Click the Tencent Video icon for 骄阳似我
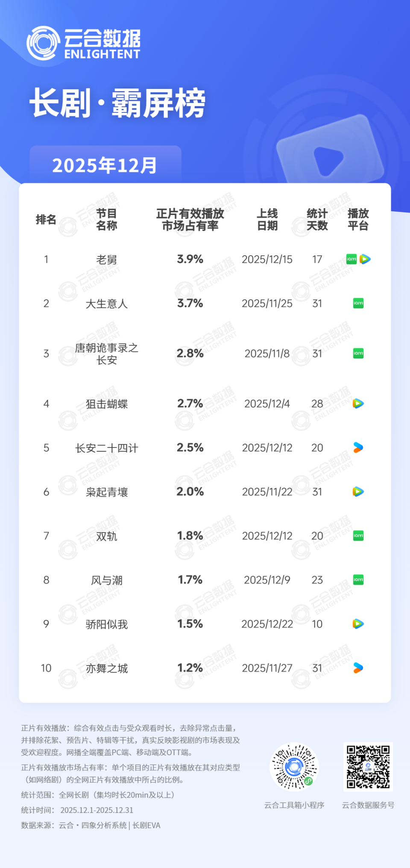 pos(358,624)
